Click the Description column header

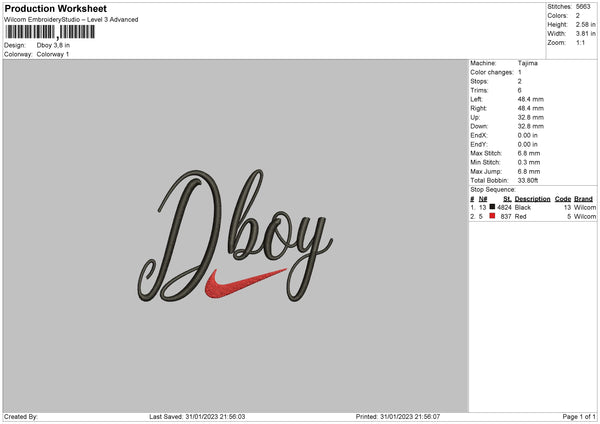click(x=532, y=199)
